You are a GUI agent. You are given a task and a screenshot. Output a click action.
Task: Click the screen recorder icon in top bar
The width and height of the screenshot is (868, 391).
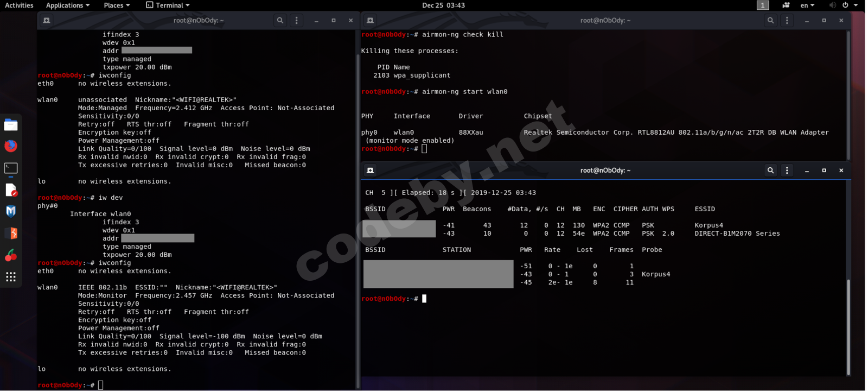pyautogui.click(x=786, y=5)
